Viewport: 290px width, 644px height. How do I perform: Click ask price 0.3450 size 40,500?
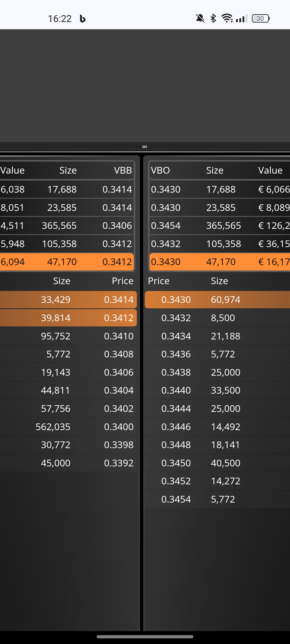[x=217, y=463]
